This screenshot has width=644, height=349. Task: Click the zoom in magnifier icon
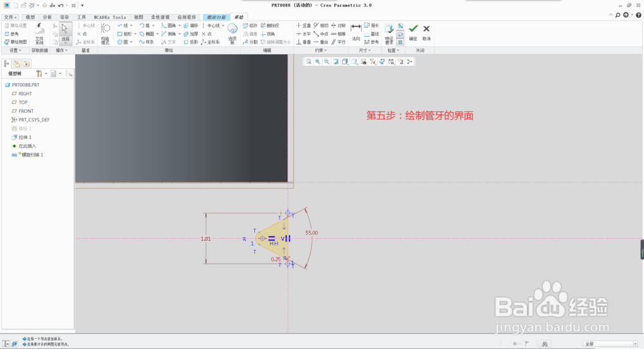pyautogui.click(x=317, y=62)
